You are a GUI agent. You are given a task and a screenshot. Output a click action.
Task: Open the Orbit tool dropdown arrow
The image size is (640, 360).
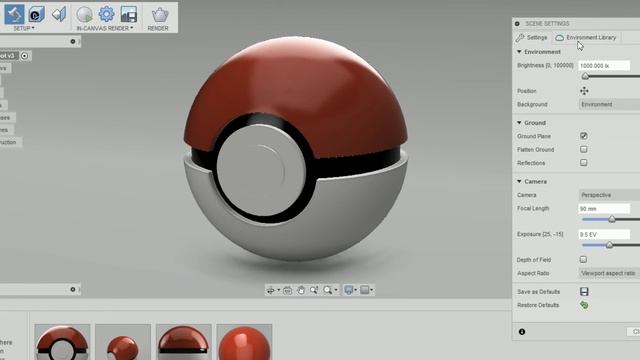point(278,290)
